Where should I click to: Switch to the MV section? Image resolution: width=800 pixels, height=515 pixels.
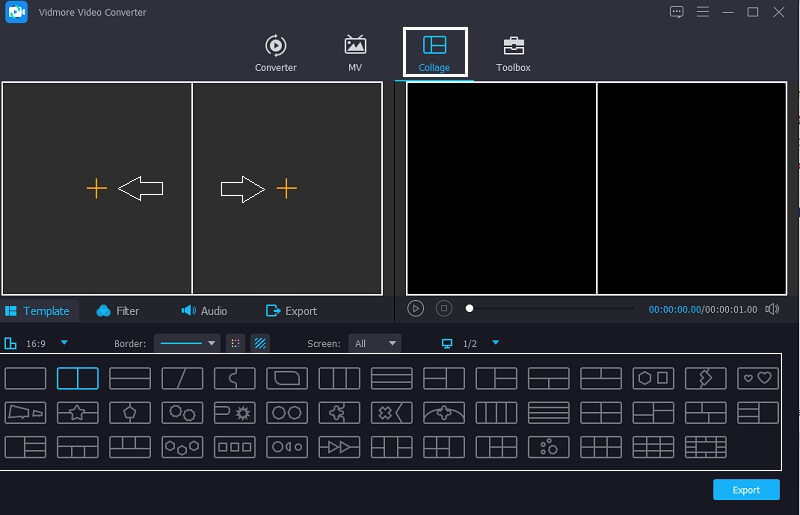point(355,53)
